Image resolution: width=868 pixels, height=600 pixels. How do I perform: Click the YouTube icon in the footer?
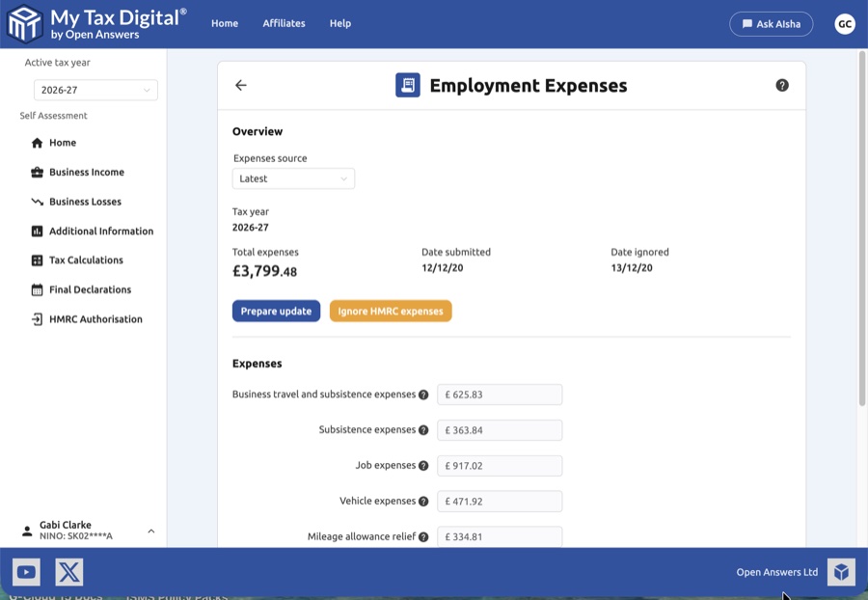click(27, 571)
